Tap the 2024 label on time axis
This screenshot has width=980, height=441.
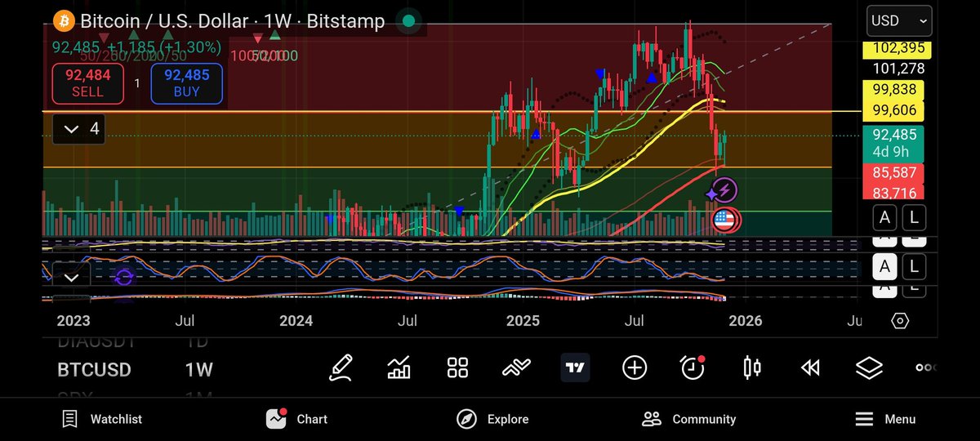coord(296,321)
